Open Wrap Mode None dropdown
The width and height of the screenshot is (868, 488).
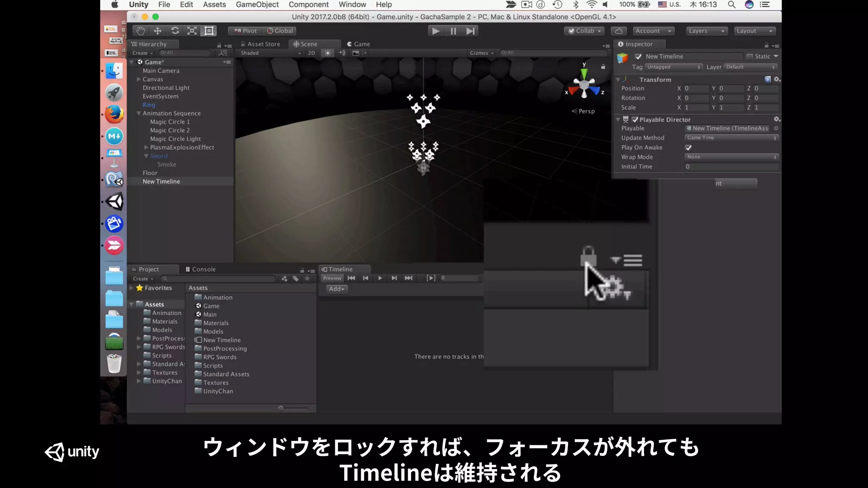[x=732, y=157]
